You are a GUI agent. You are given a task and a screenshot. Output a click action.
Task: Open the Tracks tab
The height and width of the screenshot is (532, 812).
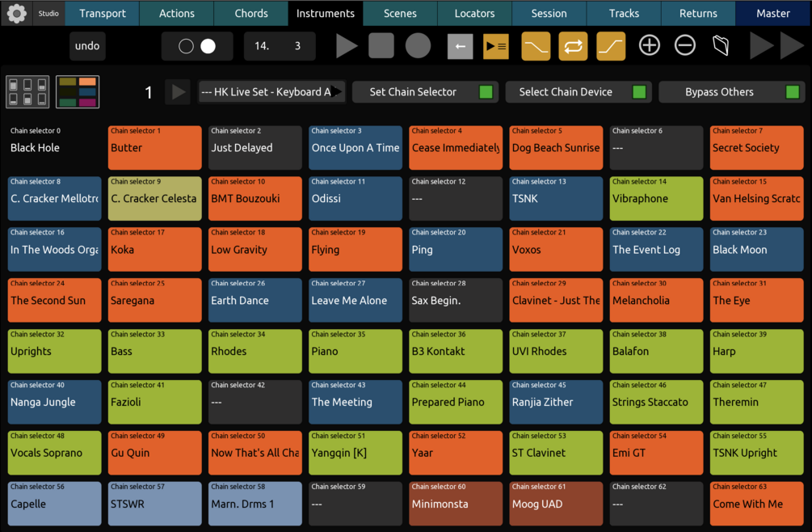[x=624, y=13]
